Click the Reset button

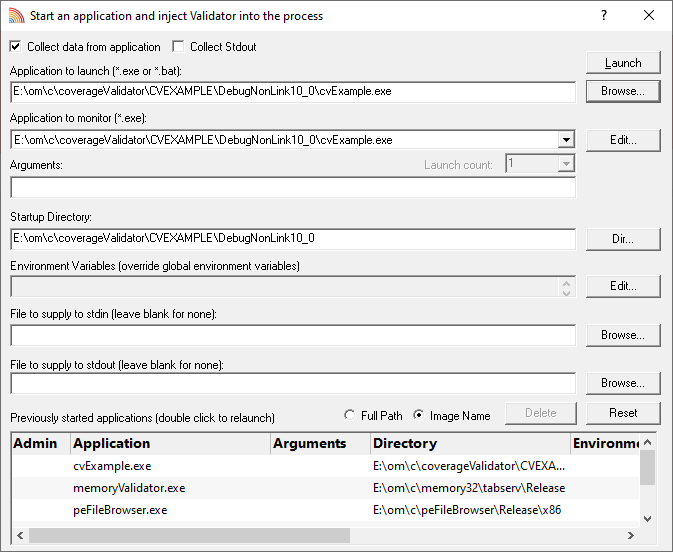pyautogui.click(x=623, y=413)
